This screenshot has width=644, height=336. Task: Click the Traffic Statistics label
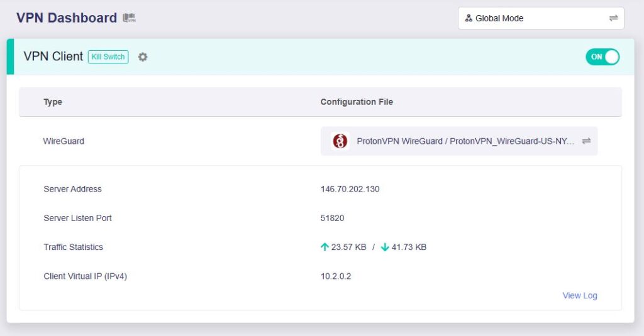click(x=73, y=247)
